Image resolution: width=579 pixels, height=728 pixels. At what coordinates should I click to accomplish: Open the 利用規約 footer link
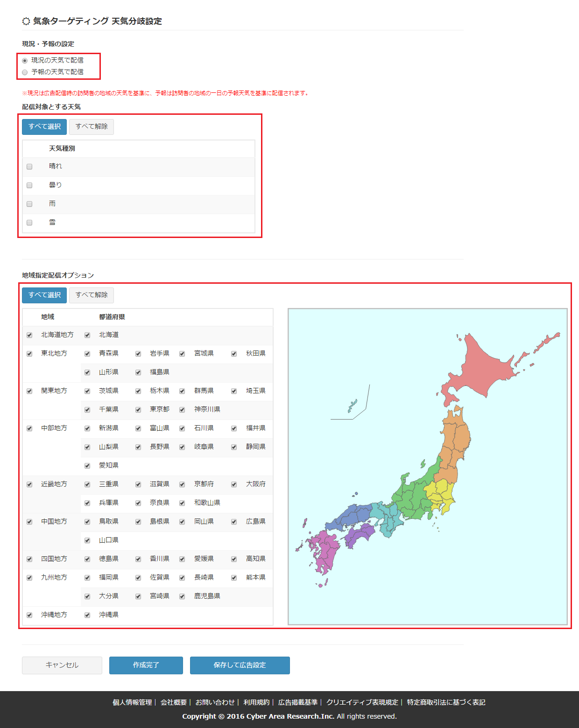tap(256, 702)
